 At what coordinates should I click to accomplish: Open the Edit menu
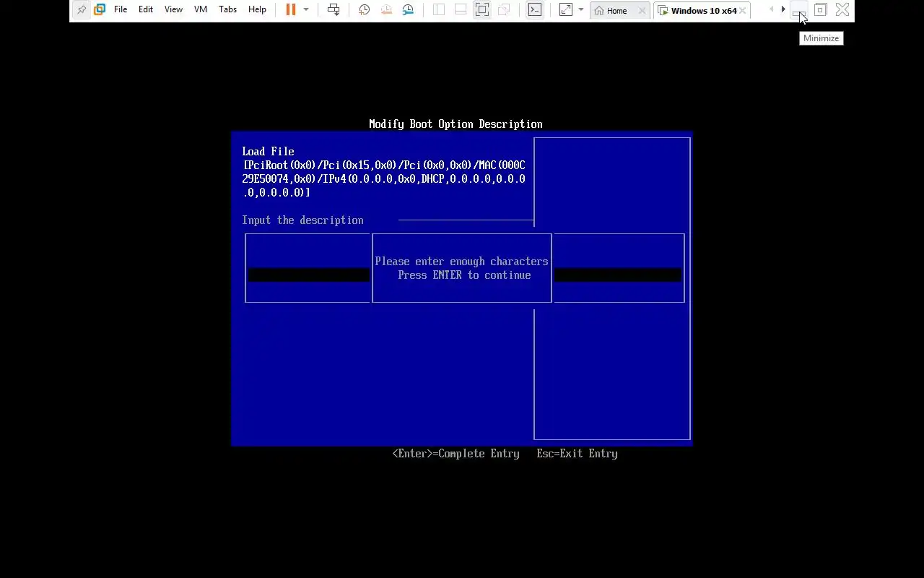click(x=146, y=10)
